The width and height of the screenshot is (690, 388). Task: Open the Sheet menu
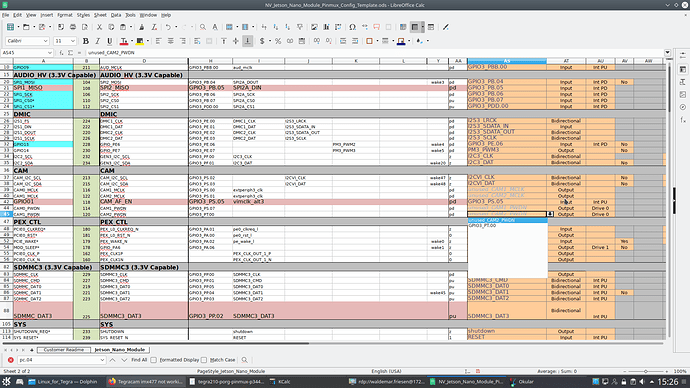(x=100, y=15)
